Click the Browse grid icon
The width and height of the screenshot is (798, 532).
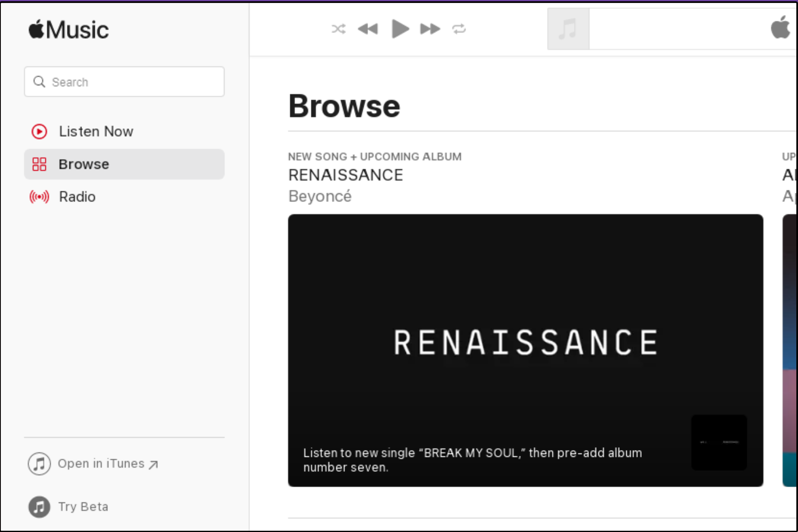point(39,164)
